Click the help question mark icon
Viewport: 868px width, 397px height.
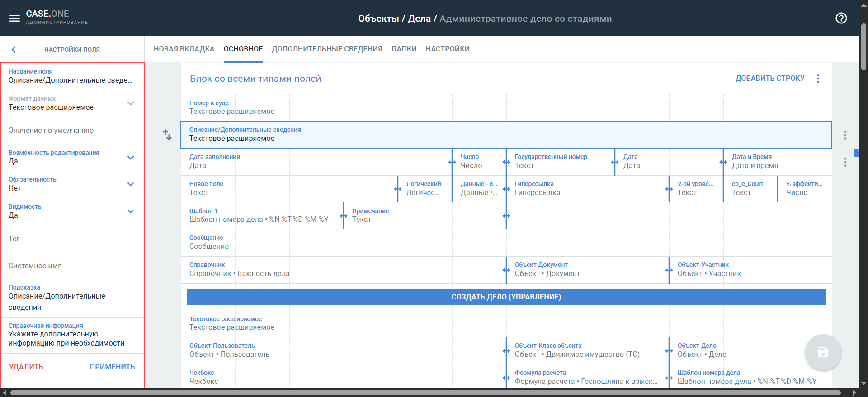coord(841,19)
